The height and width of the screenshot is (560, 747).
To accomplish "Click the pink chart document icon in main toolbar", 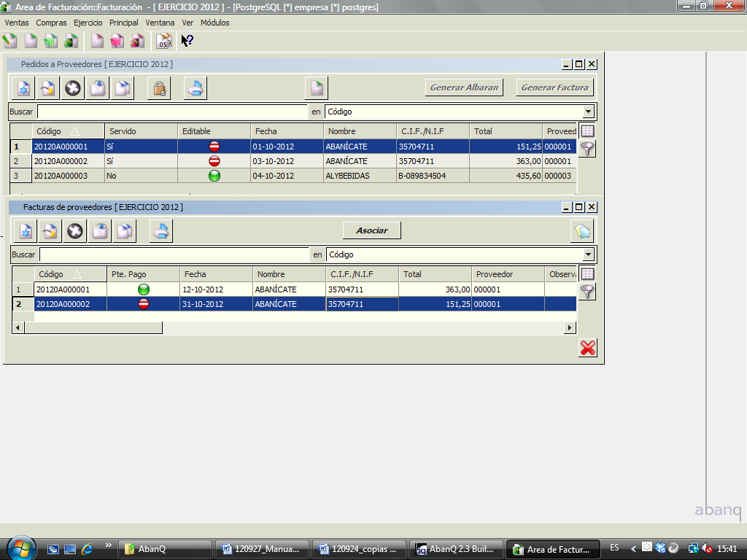I will click(x=137, y=41).
